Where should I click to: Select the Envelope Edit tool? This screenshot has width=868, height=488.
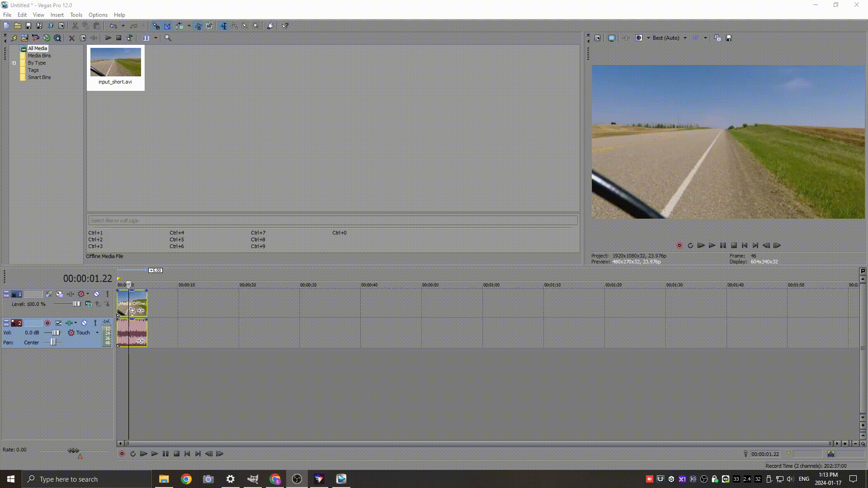(x=234, y=26)
